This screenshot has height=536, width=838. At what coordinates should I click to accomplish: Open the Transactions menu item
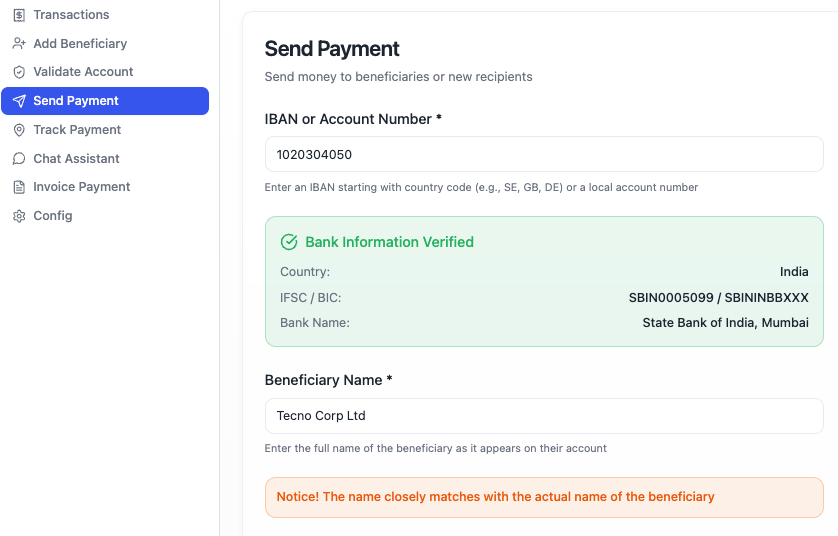71,15
